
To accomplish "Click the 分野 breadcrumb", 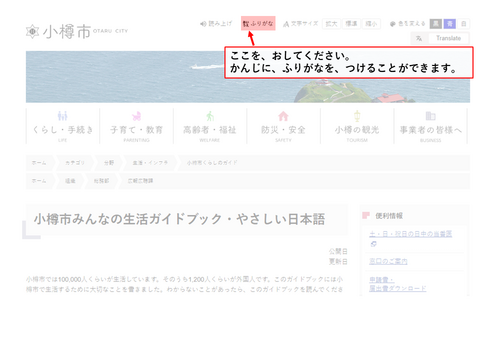I will click(x=109, y=163).
